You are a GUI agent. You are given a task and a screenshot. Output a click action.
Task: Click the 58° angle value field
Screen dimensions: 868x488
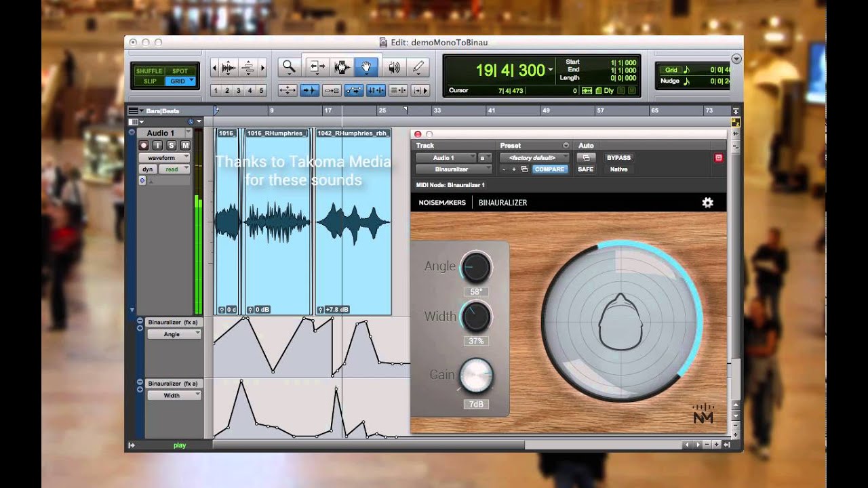click(x=476, y=291)
